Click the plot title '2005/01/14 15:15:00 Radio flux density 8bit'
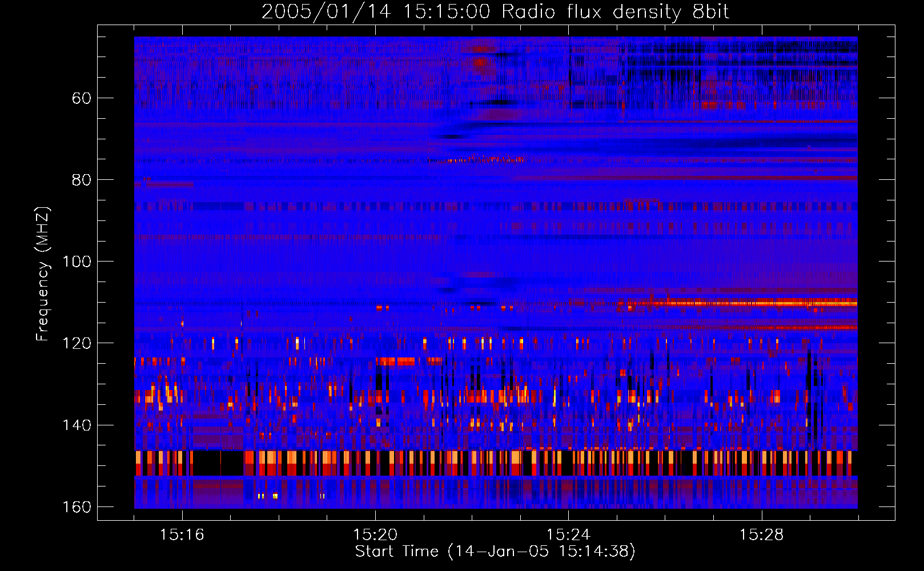924x571 pixels. coord(495,12)
